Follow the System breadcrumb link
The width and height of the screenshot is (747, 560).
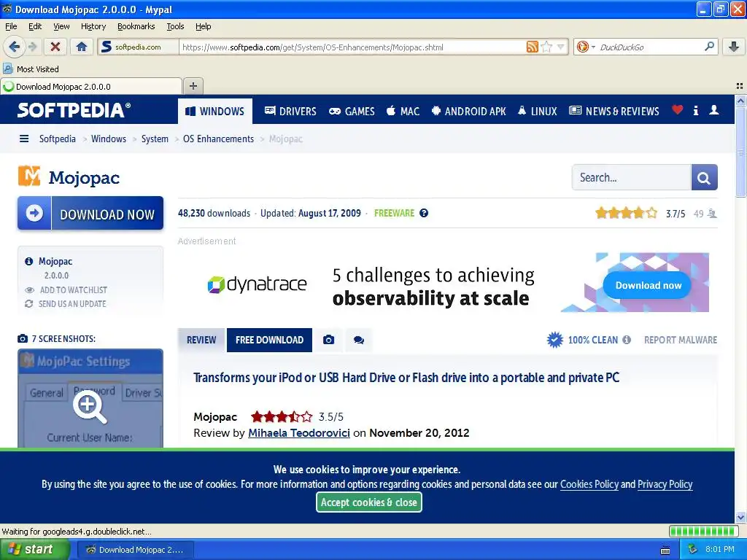pos(155,139)
